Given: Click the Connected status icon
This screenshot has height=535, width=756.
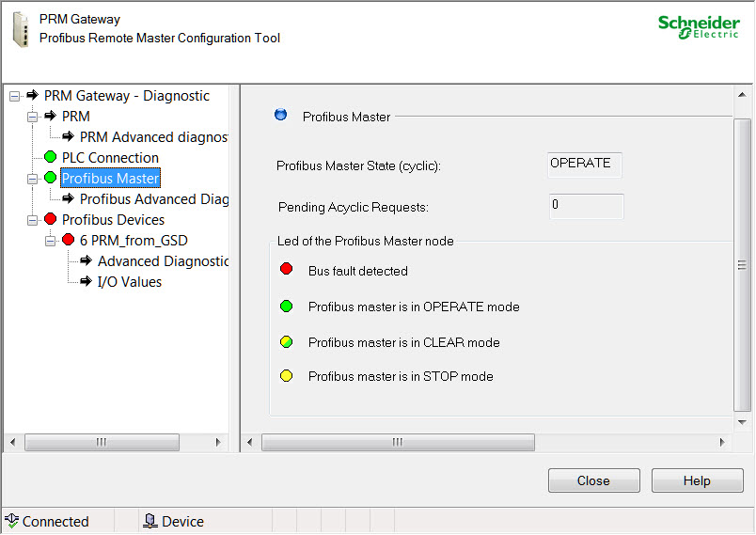Looking at the screenshot, I should [11, 521].
